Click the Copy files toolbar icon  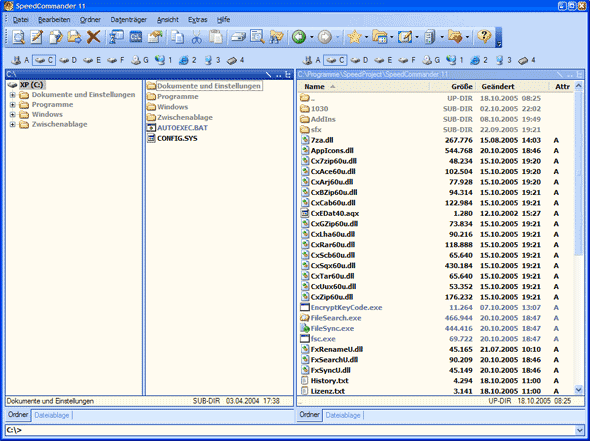point(56,37)
